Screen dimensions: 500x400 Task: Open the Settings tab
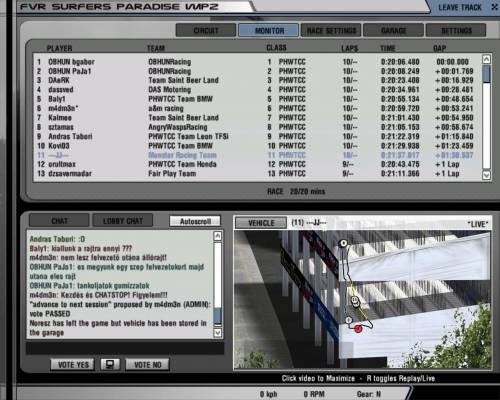pos(456,31)
